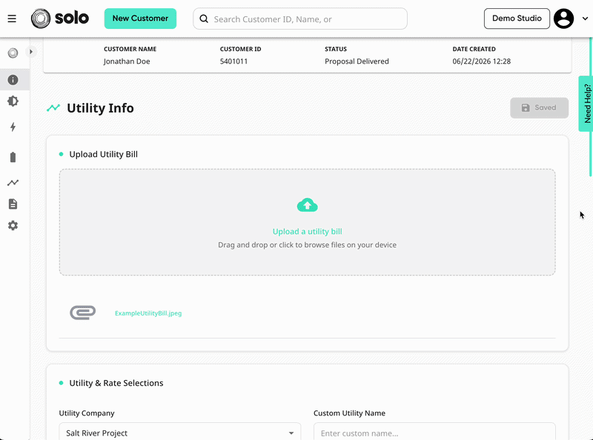The height and width of the screenshot is (440, 593).
Task: Open the hamburger menu
Action: pyautogui.click(x=12, y=19)
